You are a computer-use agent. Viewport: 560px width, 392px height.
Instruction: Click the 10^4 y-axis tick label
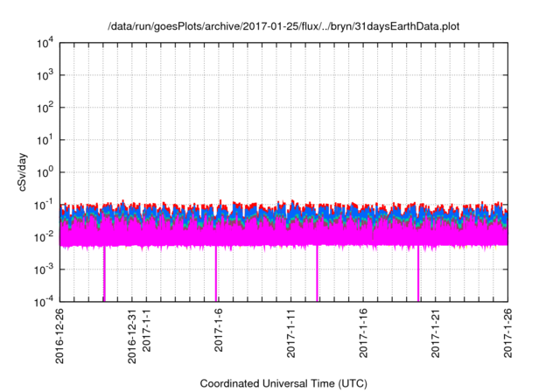(45, 44)
